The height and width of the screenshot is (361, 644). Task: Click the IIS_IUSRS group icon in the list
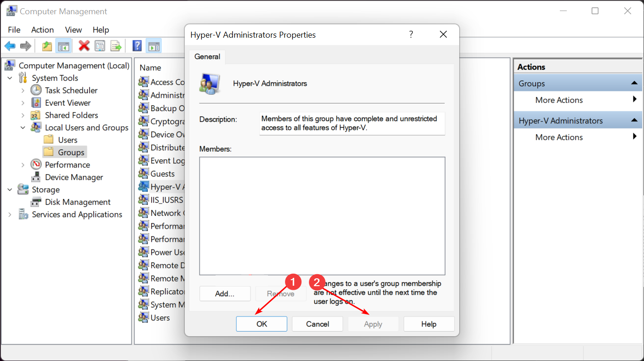point(143,200)
